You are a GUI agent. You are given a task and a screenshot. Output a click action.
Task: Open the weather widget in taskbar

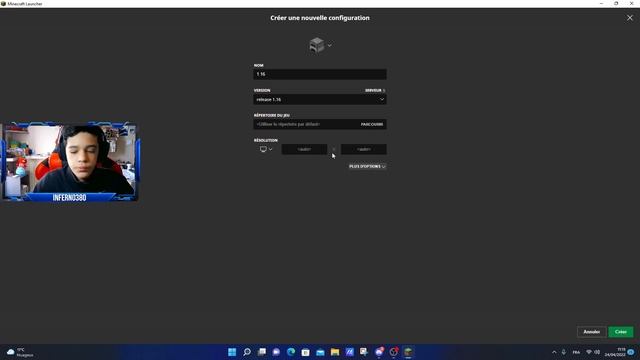20,352
